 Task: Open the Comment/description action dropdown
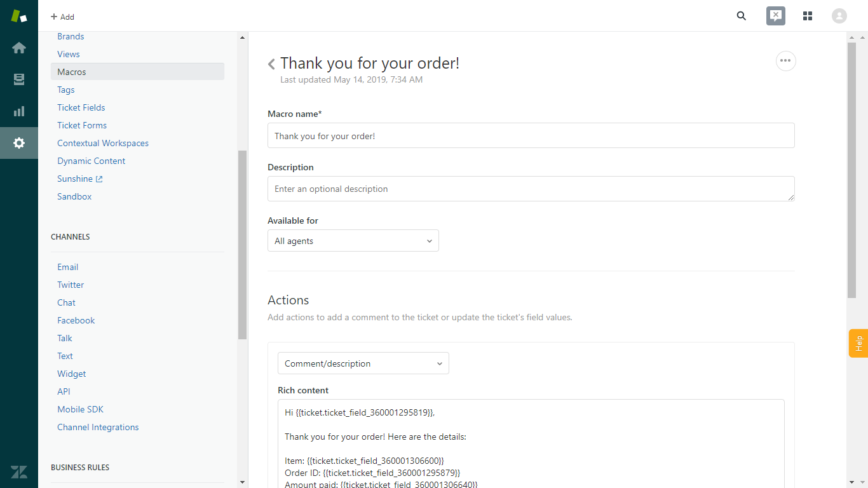coord(363,363)
